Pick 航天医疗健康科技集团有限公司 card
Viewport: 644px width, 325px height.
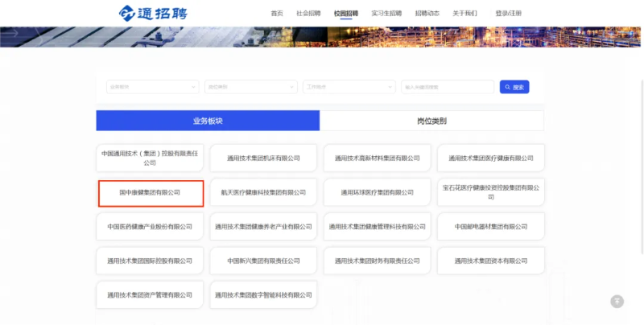pyautogui.click(x=263, y=193)
